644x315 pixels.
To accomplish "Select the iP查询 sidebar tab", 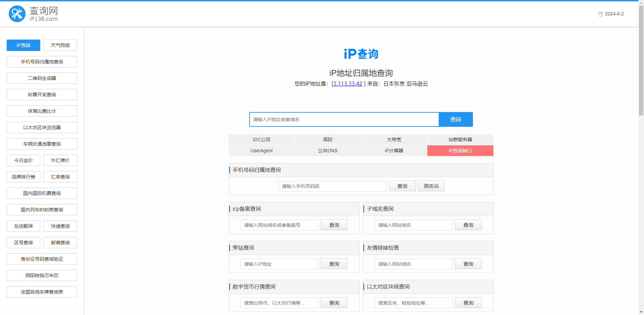I will click(23, 45).
